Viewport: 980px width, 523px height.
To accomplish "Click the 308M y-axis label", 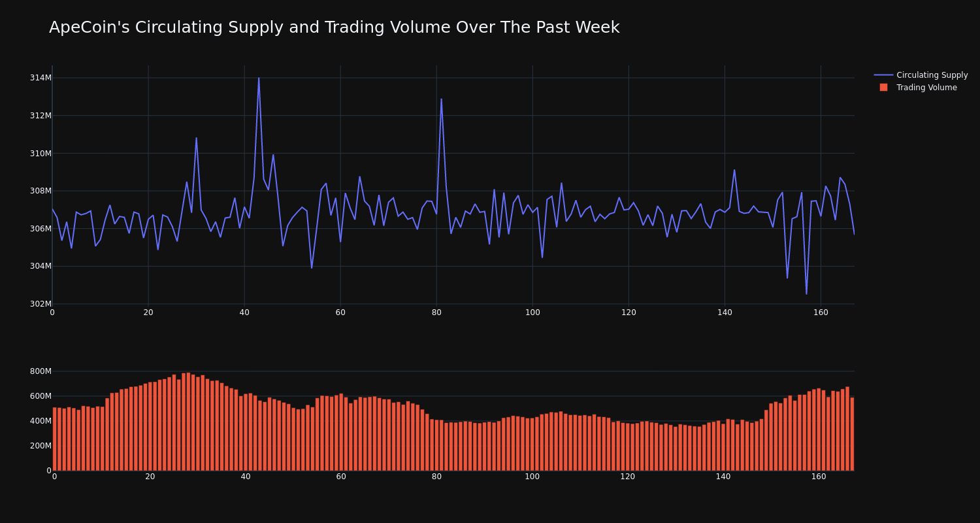I will click(41, 191).
